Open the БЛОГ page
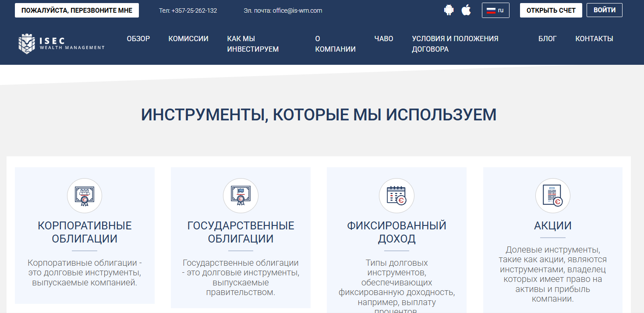644x313 pixels. click(547, 39)
